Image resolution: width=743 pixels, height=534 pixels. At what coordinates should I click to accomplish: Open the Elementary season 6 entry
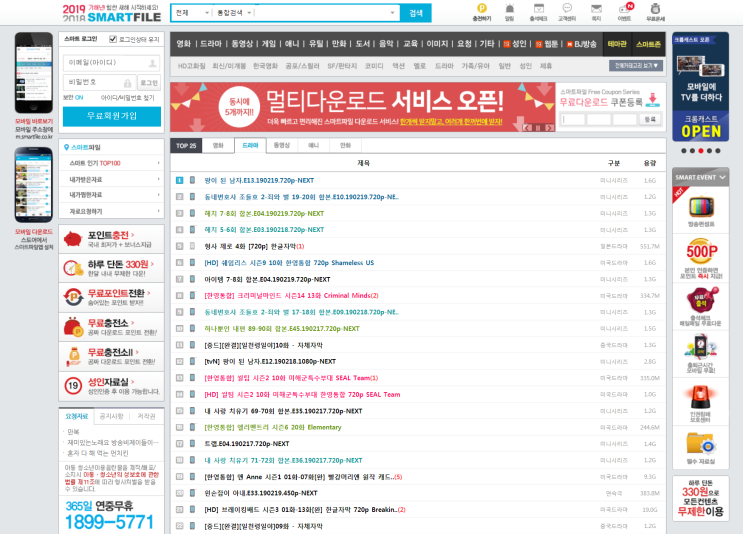coord(272,427)
